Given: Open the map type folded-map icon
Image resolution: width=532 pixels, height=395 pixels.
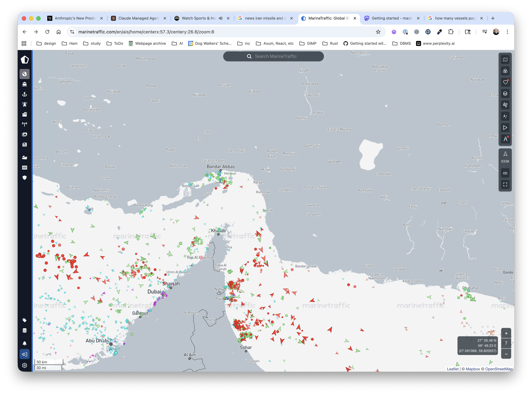Looking at the screenshot, I should coord(505,60).
